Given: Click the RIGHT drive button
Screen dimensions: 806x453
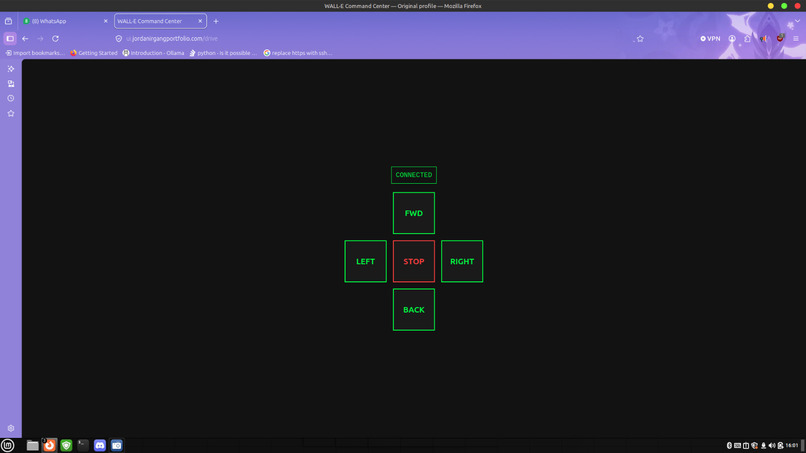Looking at the screenshot, I should tap(462, 261).
